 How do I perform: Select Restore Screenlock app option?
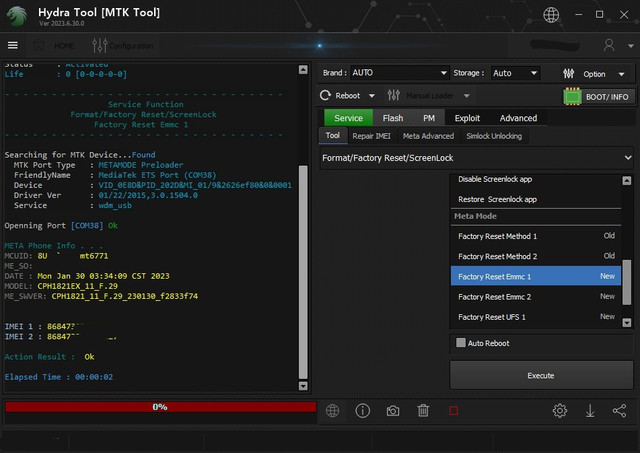[x=536, y=199]
